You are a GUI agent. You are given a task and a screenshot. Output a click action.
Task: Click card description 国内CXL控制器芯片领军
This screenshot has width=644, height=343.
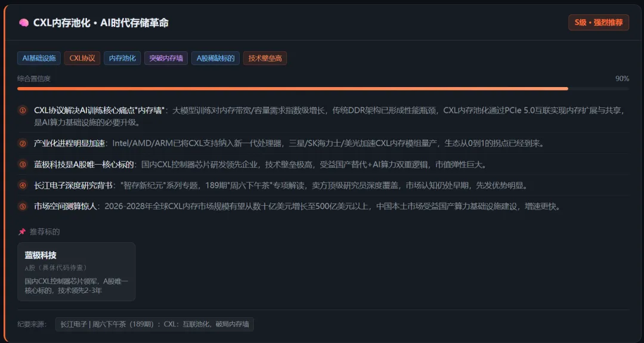(76, 286)
